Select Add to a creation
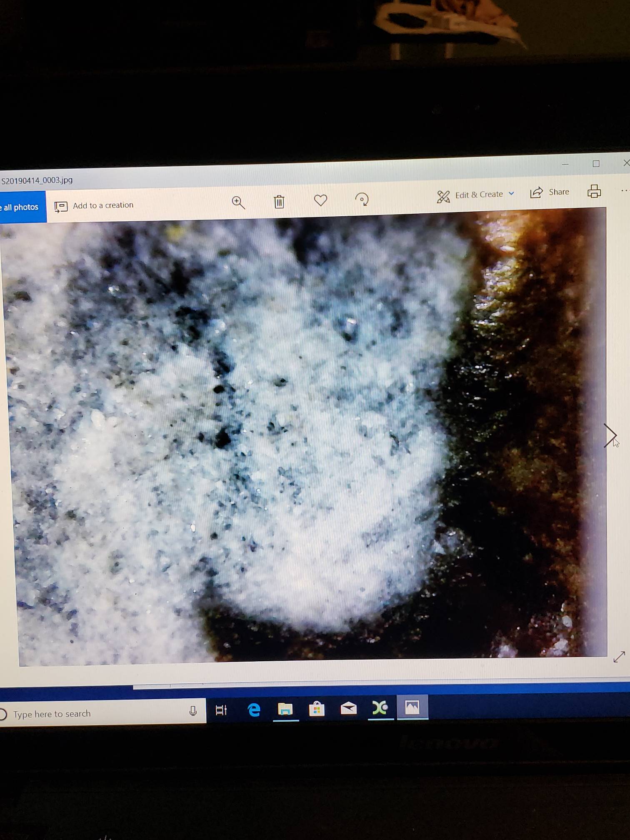630x840 pixels. click(x=94, y=205)
